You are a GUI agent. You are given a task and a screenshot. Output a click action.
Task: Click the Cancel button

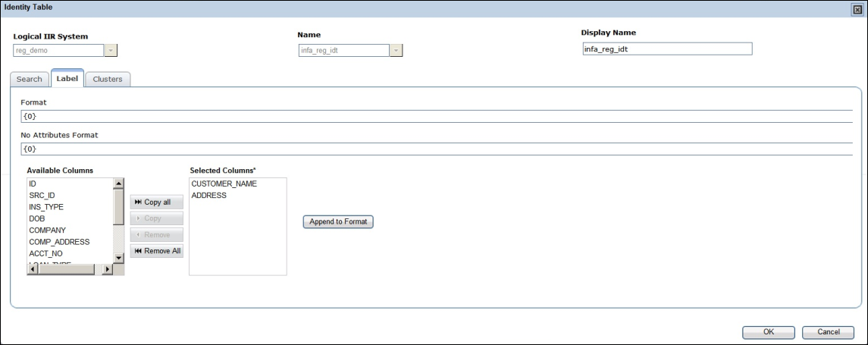[x=829, y=331]
